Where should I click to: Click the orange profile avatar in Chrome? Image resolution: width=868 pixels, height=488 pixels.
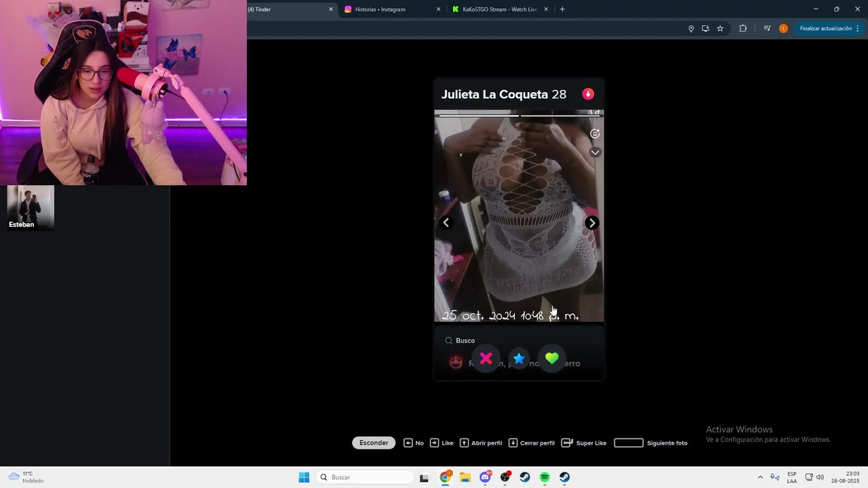[x=783, y=28]
